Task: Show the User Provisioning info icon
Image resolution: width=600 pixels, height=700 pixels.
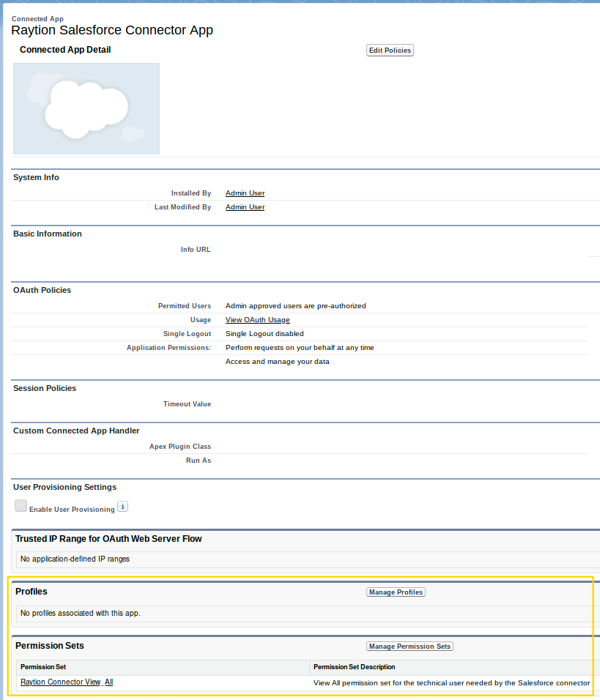Action: [122, 507]
